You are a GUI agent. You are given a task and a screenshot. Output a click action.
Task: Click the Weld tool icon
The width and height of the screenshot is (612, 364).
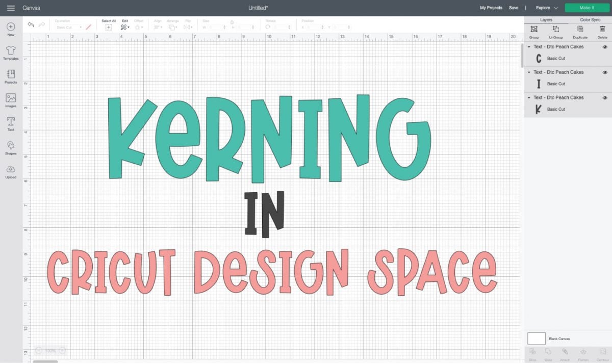(x=548, y=352)
